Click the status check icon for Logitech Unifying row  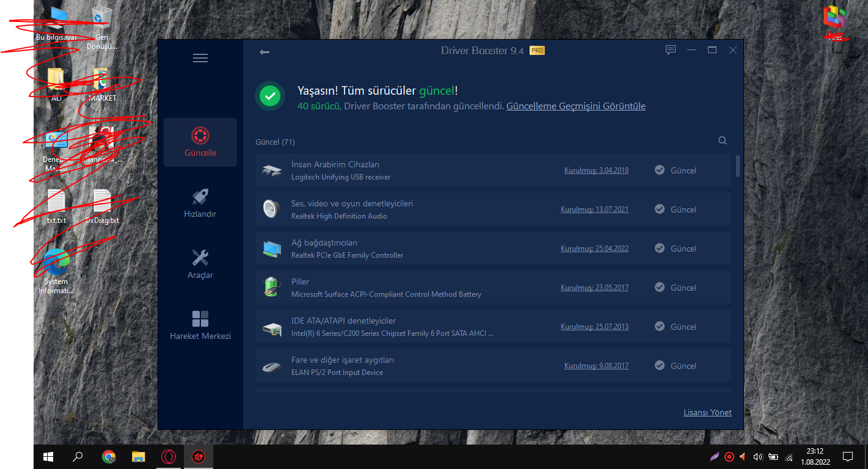(x=660, y=170)
